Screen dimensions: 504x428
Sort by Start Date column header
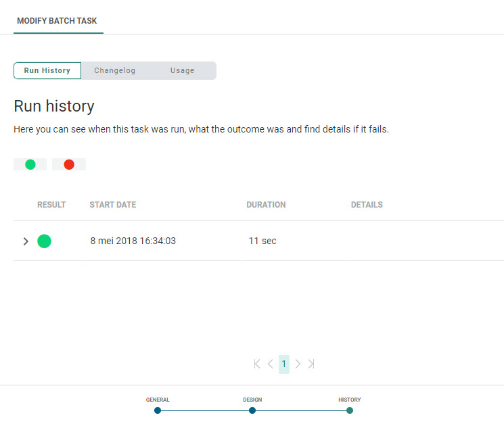point(112,205)
